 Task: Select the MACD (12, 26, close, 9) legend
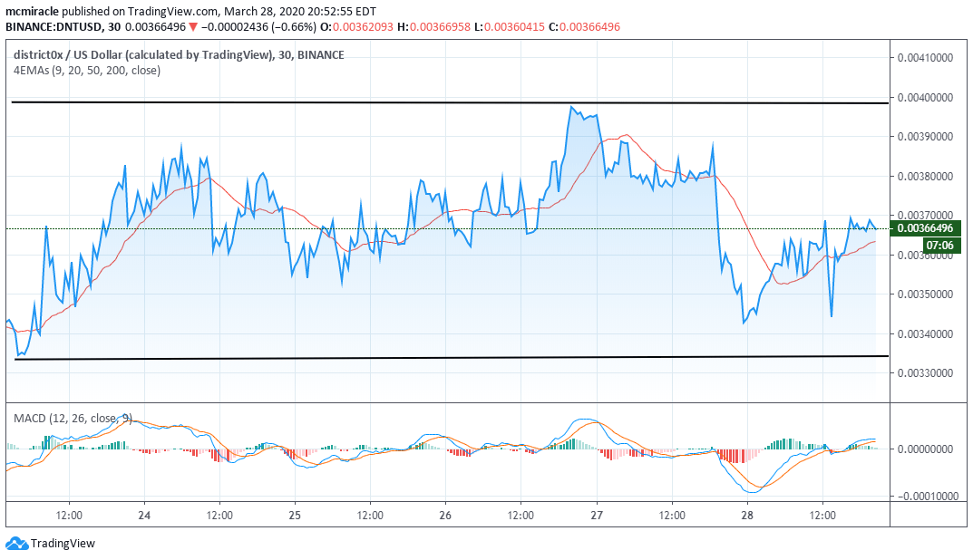73,418
